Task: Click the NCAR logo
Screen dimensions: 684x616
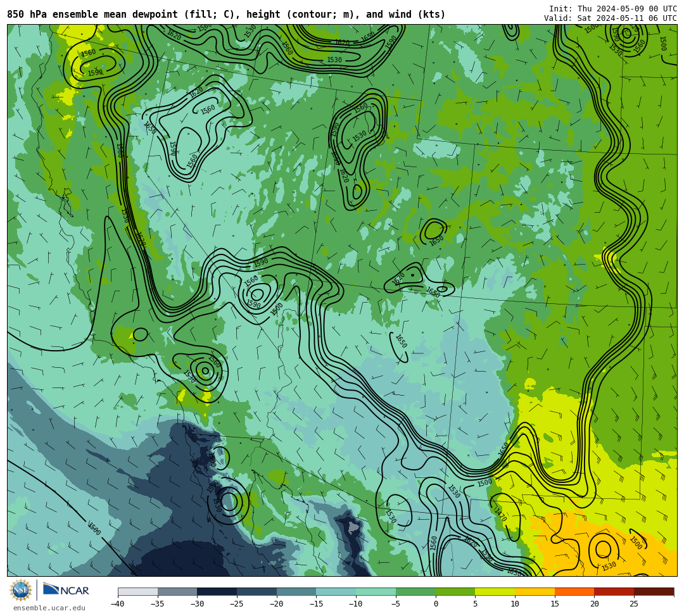Action: point(66,590)
